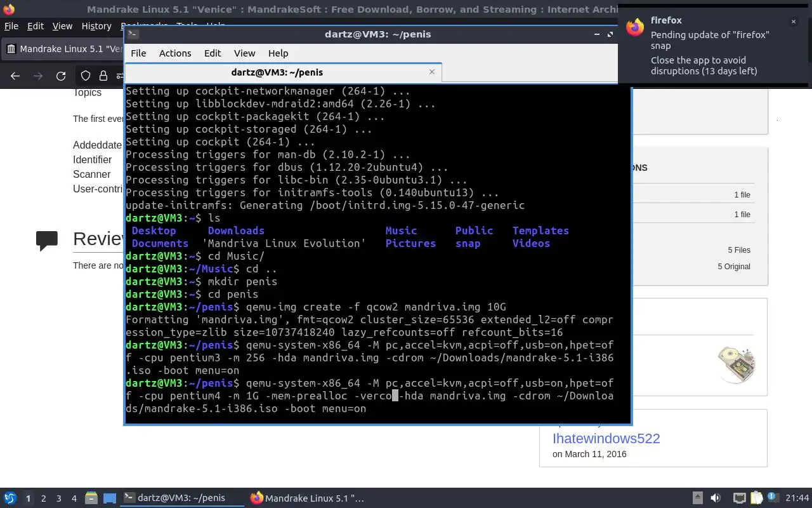
Task: Open the volume control speaker icon
Action: 716,498
